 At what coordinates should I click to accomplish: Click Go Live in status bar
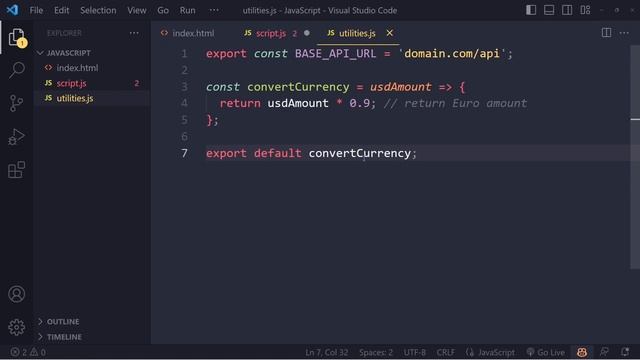545,352
